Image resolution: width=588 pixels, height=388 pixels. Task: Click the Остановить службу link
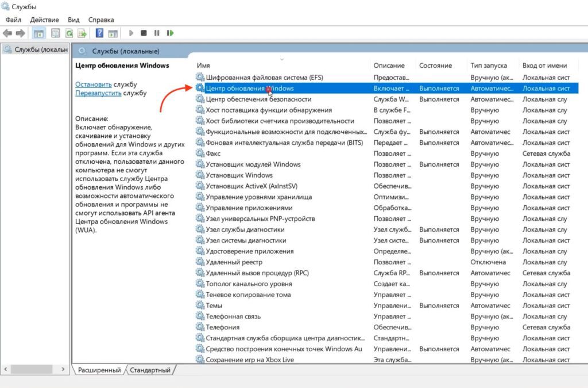click(94, 84)
